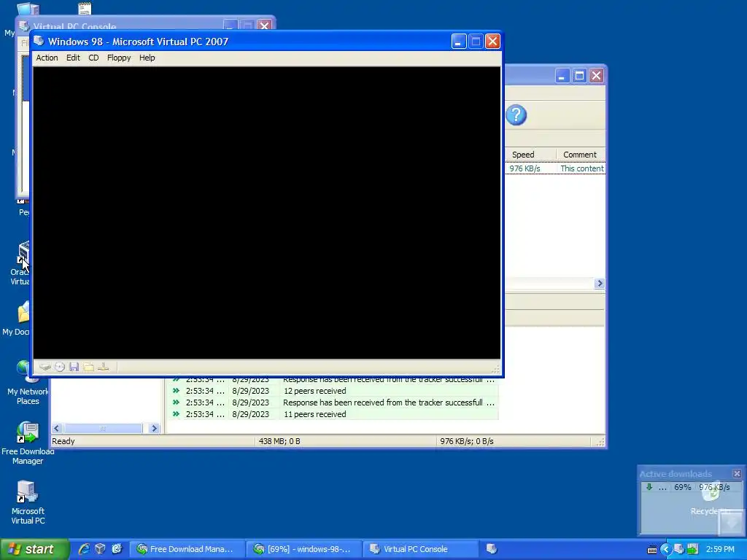This screenshot has width=747, height=560.
Task: Open the Floppy menu
Action: (x=119, y=58)
